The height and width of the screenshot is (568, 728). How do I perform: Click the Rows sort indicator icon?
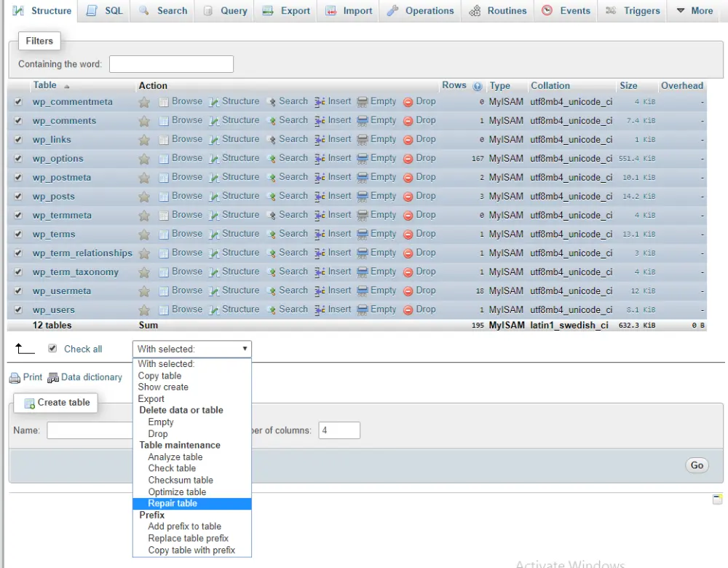(479, 85)
